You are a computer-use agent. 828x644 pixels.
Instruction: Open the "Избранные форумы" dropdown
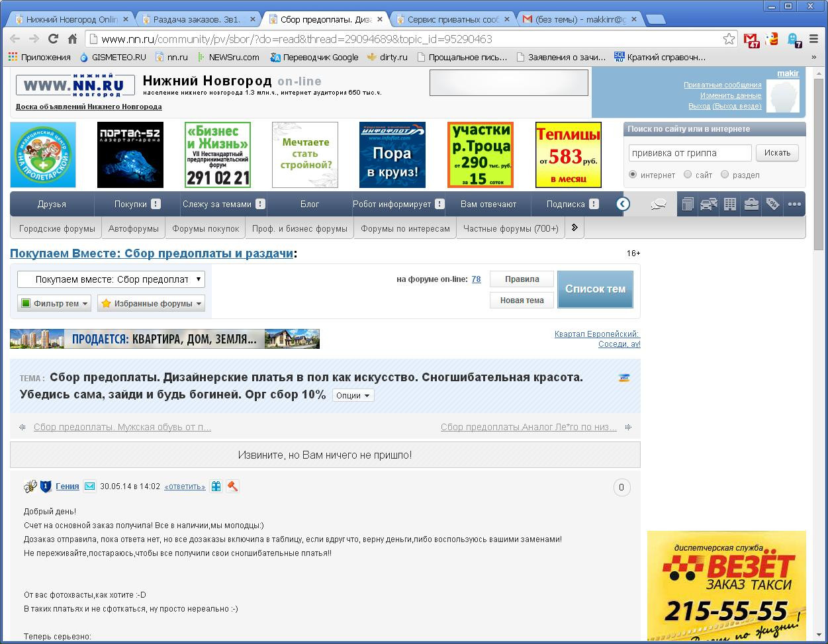151,303
